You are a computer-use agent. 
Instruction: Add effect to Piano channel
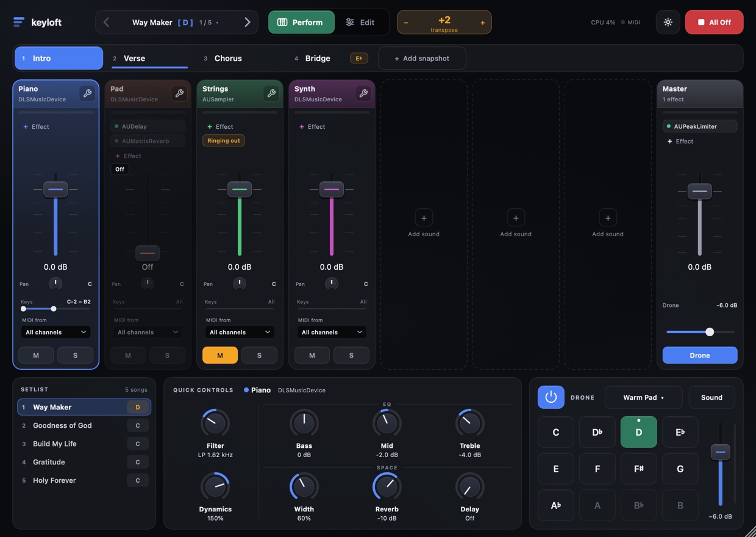[x=36, y=126]
